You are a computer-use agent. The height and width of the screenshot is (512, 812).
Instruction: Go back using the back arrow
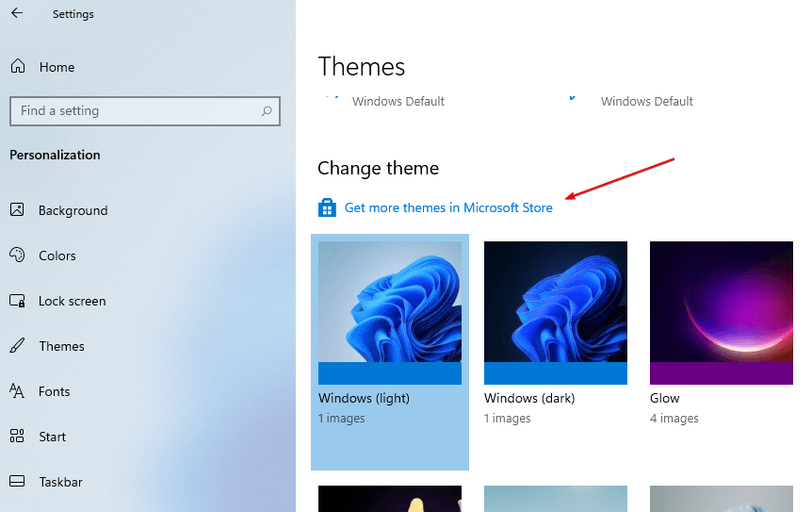[17, 13]
